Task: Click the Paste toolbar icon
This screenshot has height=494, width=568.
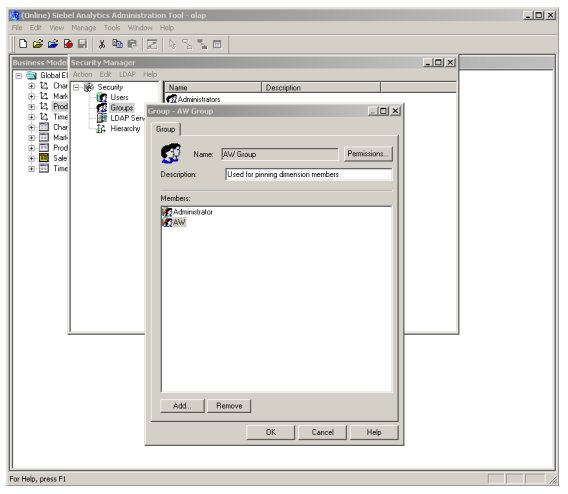Action: click(x=132, y=44)
